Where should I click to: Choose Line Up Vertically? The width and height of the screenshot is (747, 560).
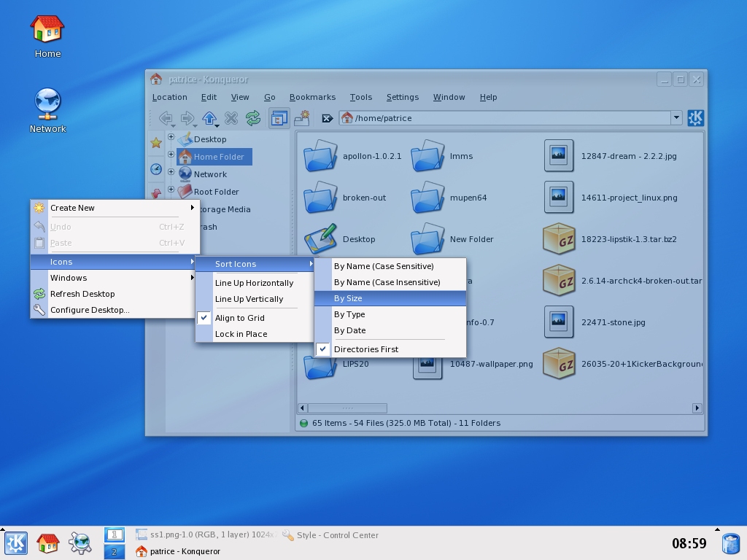(254, 299)
